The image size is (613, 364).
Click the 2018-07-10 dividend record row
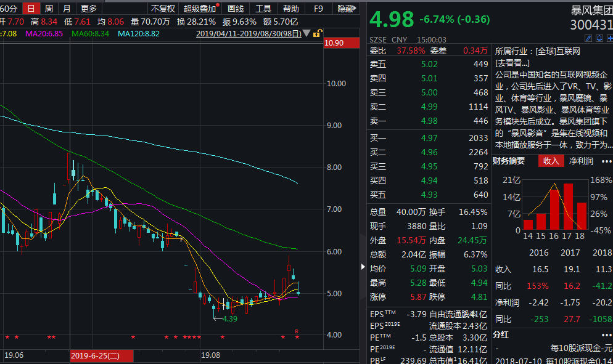[x=554, y=360]
